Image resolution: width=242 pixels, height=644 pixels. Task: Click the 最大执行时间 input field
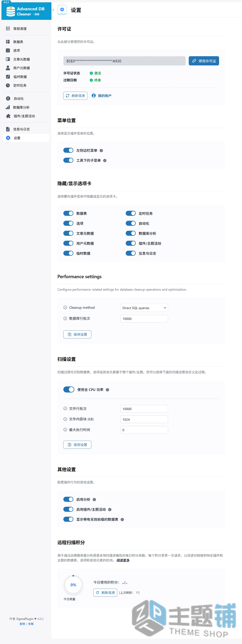[144, 430]
